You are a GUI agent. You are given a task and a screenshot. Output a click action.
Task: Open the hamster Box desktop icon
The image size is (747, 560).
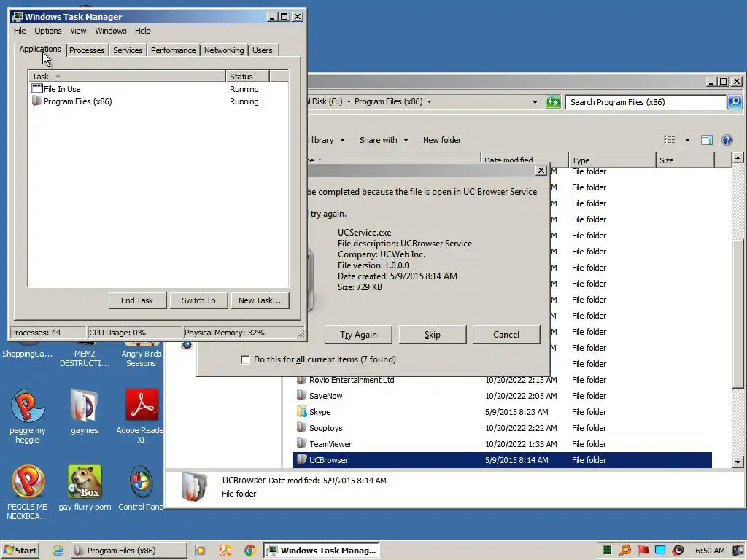pyautogui.click(x=85, y=488)
